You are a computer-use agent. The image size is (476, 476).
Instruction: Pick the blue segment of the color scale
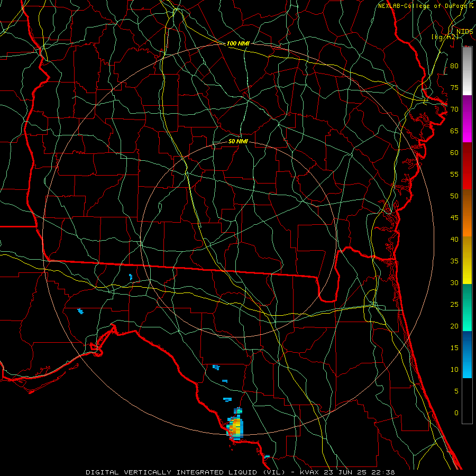(467, 354)
